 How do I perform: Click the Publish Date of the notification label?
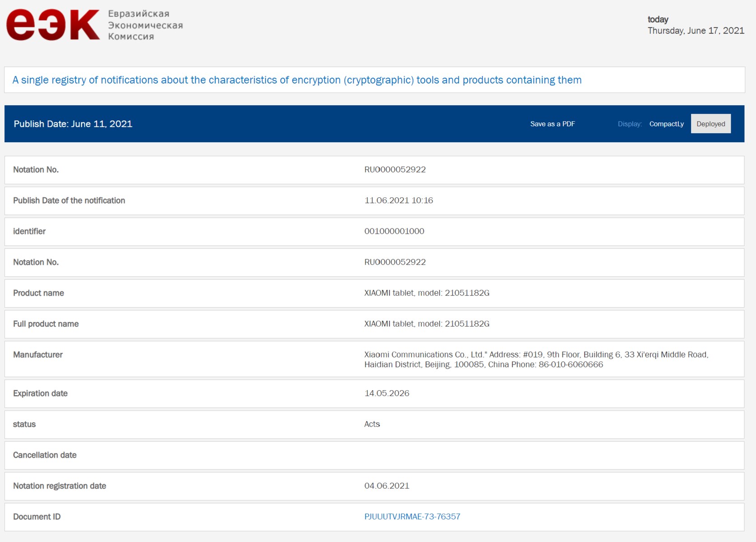[69, 200]
